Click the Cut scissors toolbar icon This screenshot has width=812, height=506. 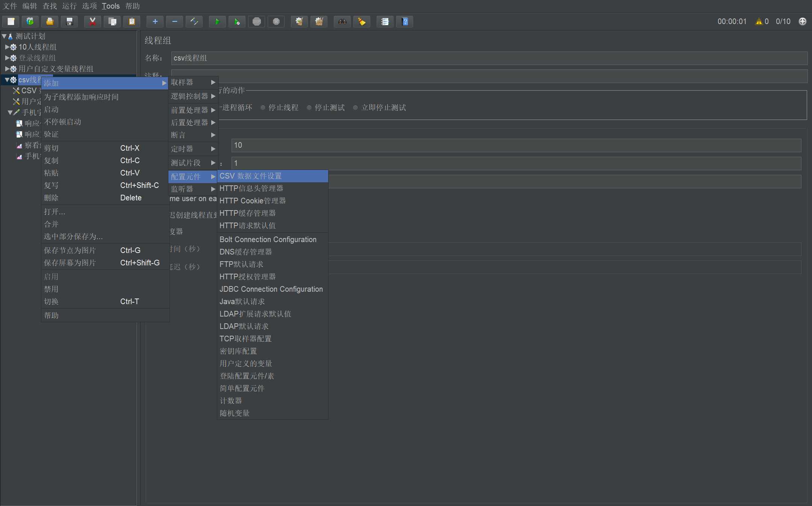[92, 21]
